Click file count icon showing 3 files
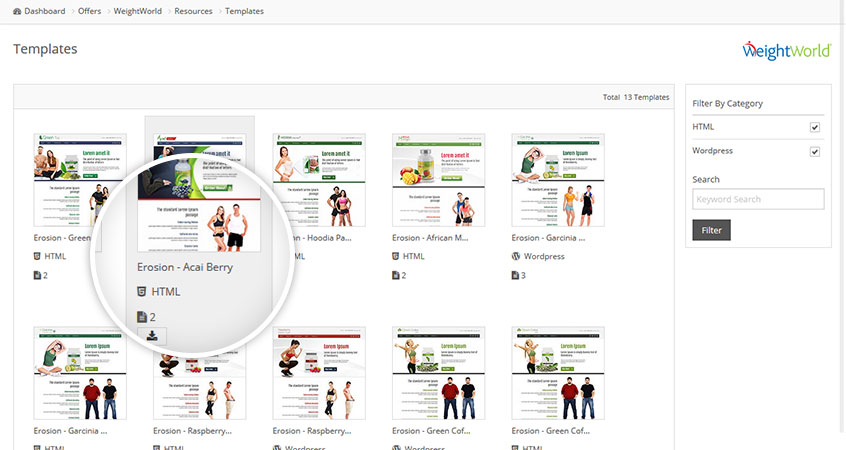 click(x=515, y=275)
